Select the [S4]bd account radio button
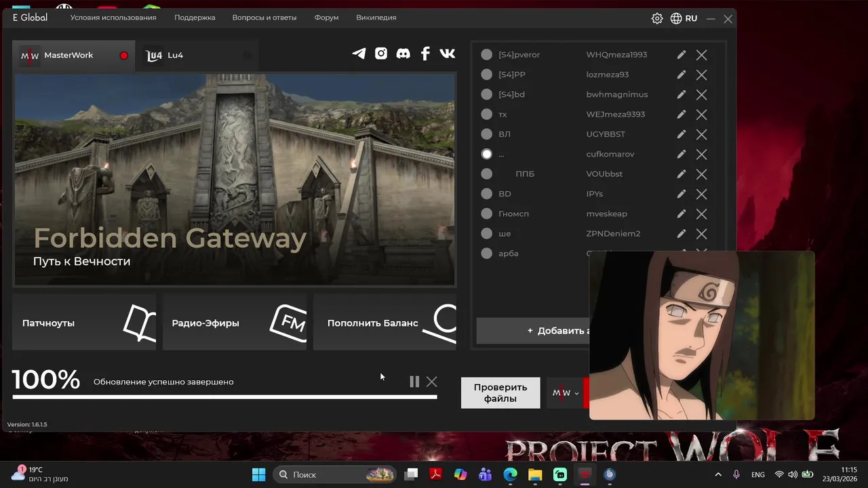Viewport: 868px width, 488px height. pos(486,94)
